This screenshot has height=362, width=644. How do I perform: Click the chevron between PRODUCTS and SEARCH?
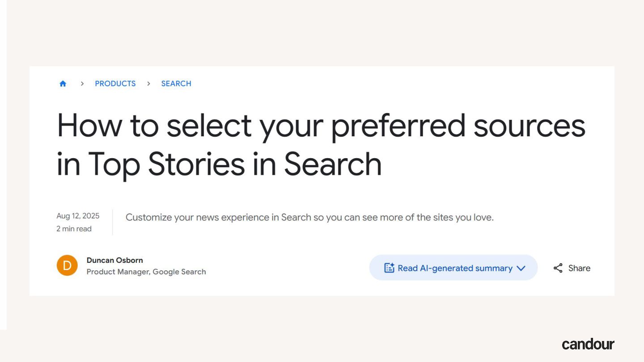pos(148,84)
